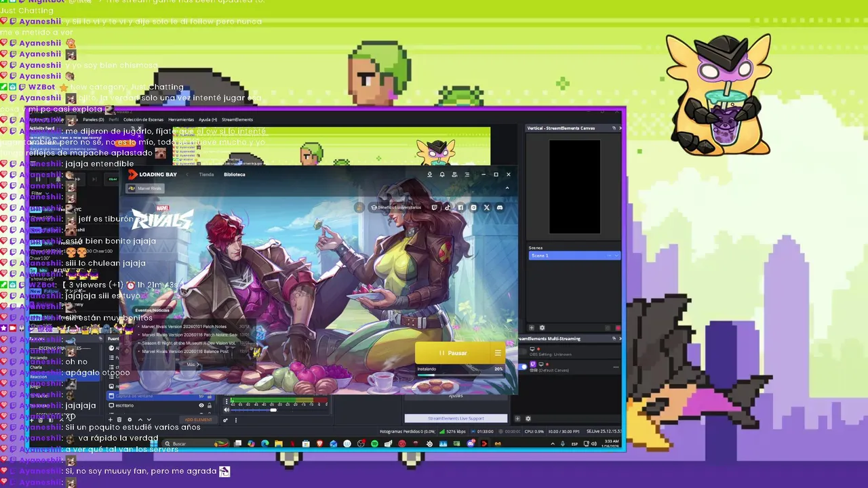Click the Instalando progress bar
The image size is (868, 488).
pyautogui.click(x=460, y=374)
